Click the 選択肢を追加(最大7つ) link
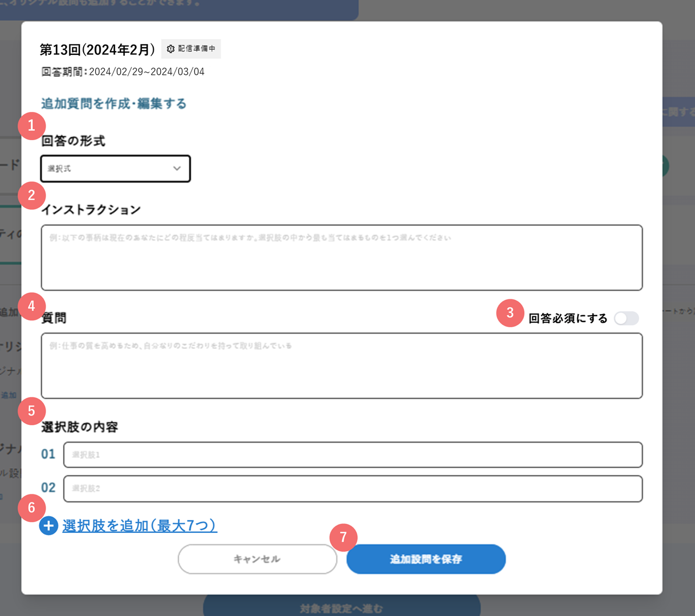The image size is (695, 616). point(140,525)
